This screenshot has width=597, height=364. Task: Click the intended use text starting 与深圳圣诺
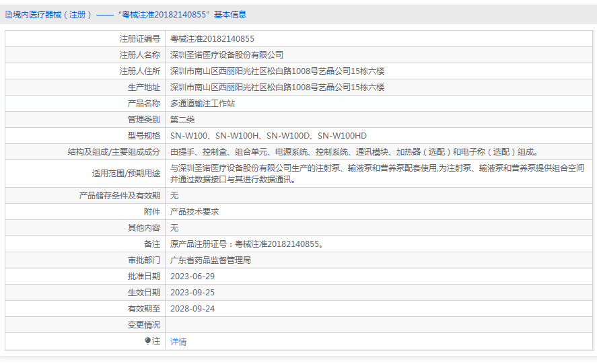[377, 174]
